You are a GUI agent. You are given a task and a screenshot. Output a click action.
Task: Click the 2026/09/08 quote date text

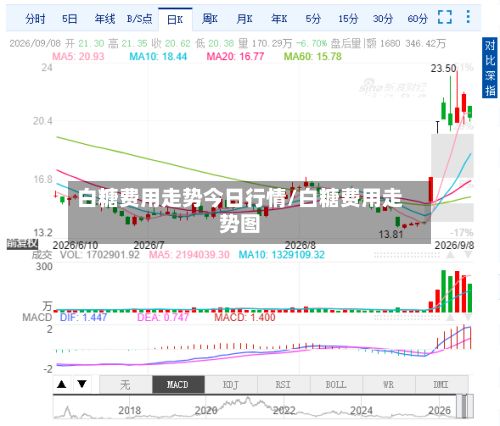coord(35,43)
